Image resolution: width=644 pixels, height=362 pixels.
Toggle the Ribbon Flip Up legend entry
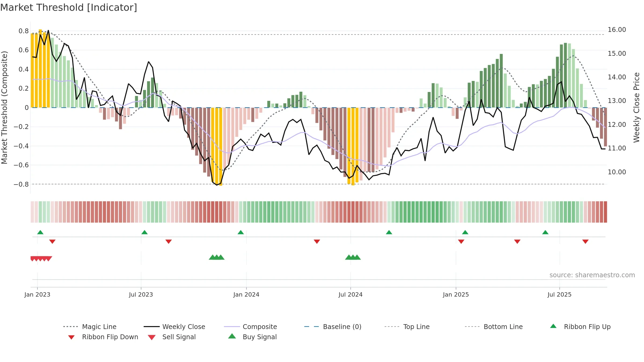coord(580,327)
